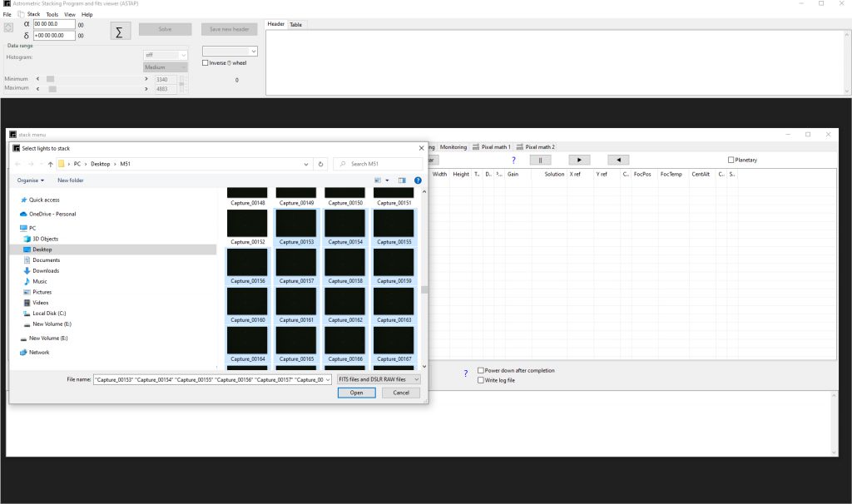The image size is (852, 504).
Task: Open the histogram 'off' dropdown
Action: (166, 55)
